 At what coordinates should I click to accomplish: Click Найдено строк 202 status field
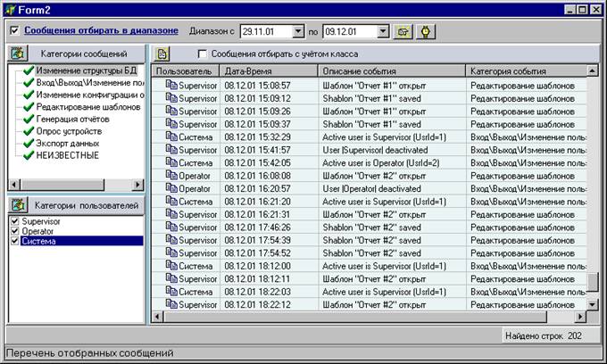tap(551, 335)
